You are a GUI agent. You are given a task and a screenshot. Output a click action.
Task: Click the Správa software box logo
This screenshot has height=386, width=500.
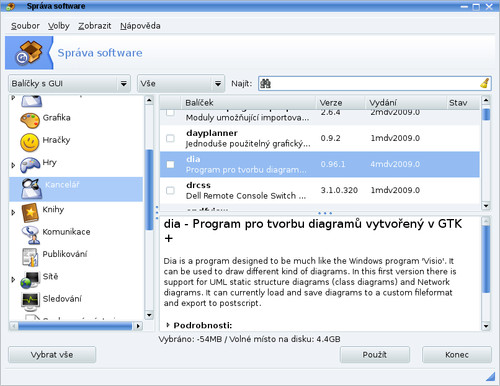(29, 53)
